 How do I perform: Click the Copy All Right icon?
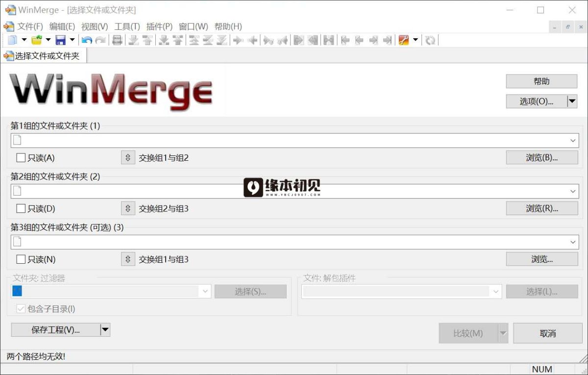pyautogui.click(x=298, y=40)
